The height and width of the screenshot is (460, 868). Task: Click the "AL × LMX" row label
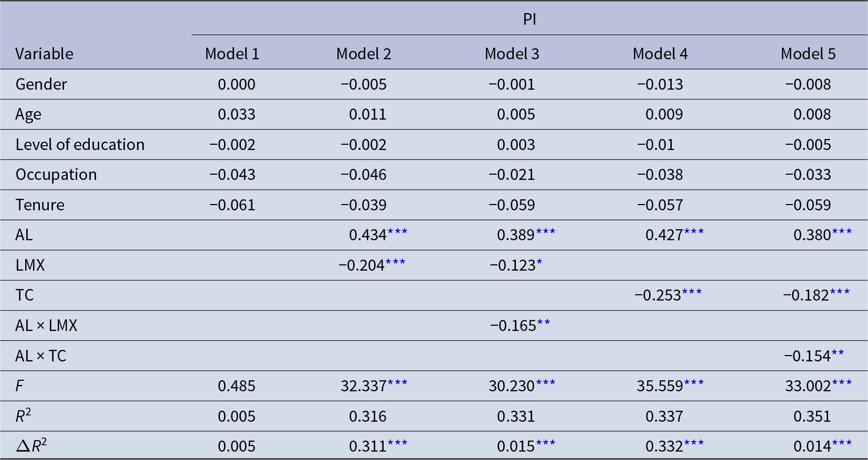tap(46, 326)
